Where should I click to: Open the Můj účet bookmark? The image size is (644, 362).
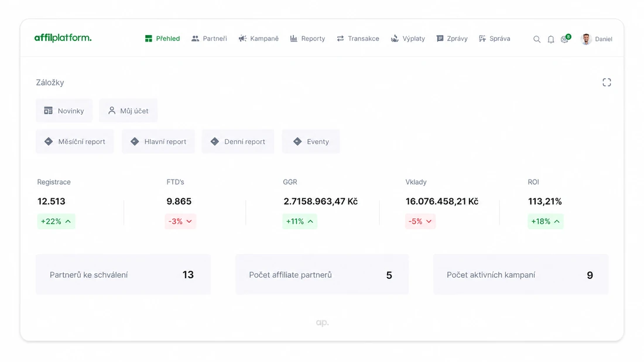pyautogui.click(x=128, y=111)
